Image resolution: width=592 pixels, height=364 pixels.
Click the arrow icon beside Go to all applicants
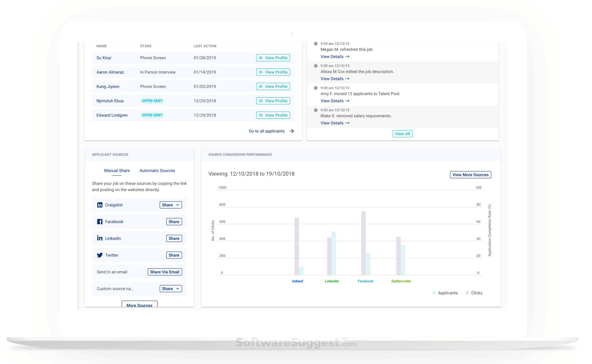(292, 131)
